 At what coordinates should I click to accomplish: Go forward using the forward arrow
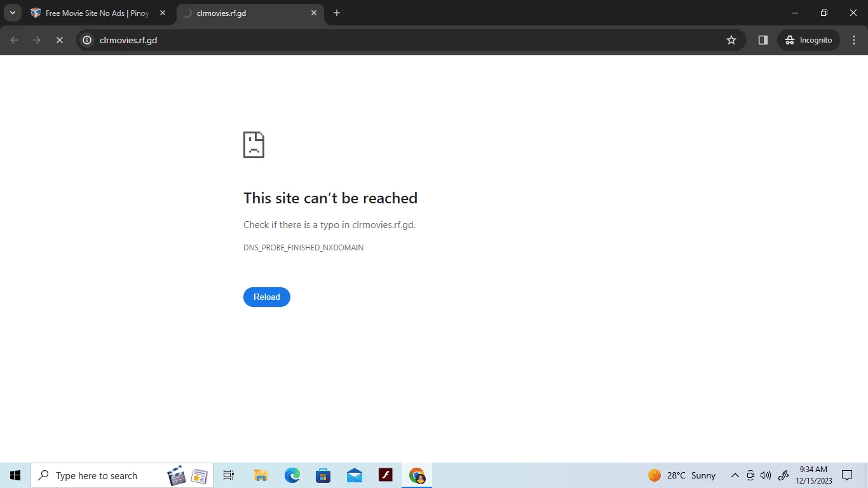click(x=37, y=40)
